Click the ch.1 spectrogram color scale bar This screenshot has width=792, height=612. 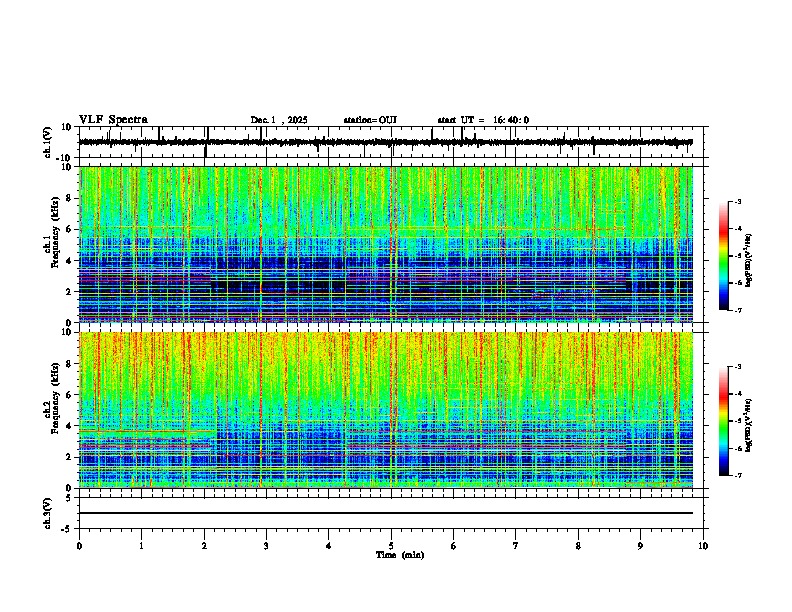coord(724,256)
